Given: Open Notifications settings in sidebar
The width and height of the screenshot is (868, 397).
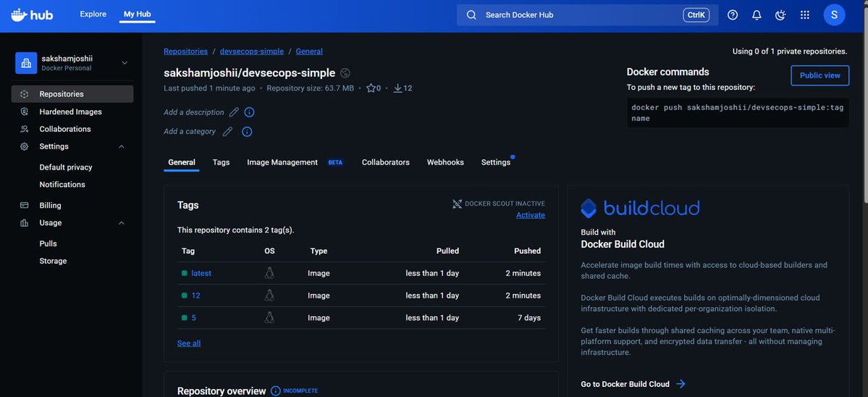Looking at the screenshot, I should point(62,185).
